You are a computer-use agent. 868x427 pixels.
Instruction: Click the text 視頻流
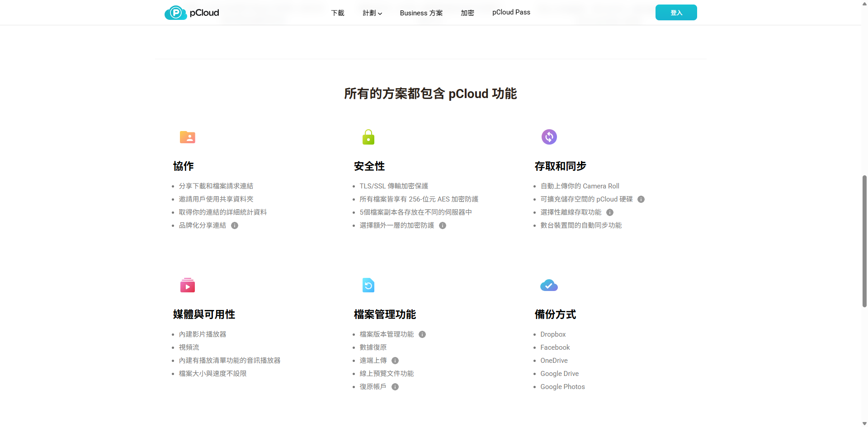(x=189, y=347)
